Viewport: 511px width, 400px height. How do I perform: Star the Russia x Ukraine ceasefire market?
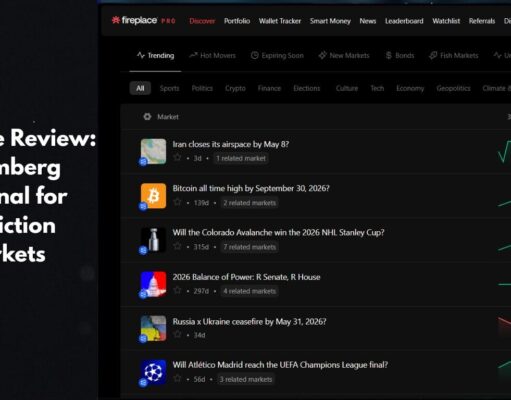coord(177,334)
